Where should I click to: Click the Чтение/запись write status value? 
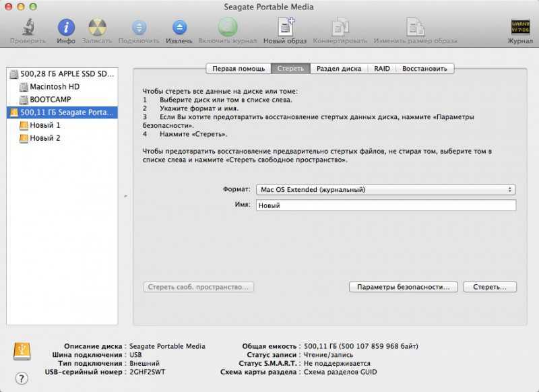point(328,355)
